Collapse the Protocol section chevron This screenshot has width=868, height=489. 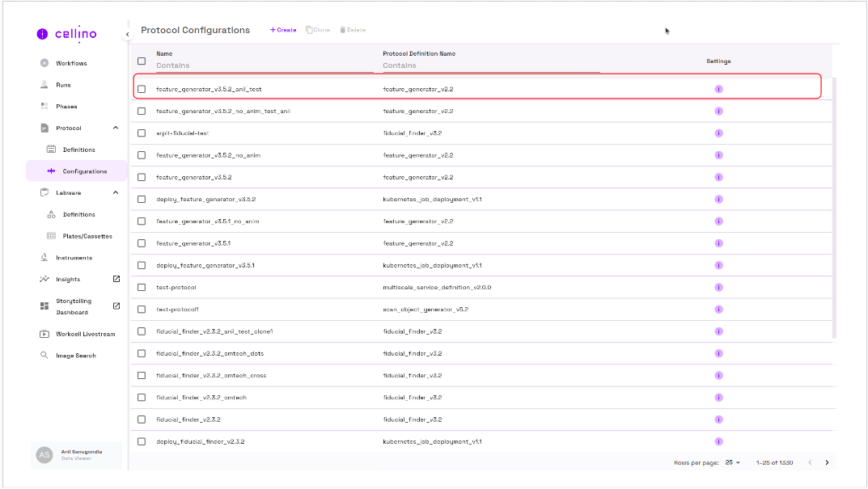click(116, 128)
